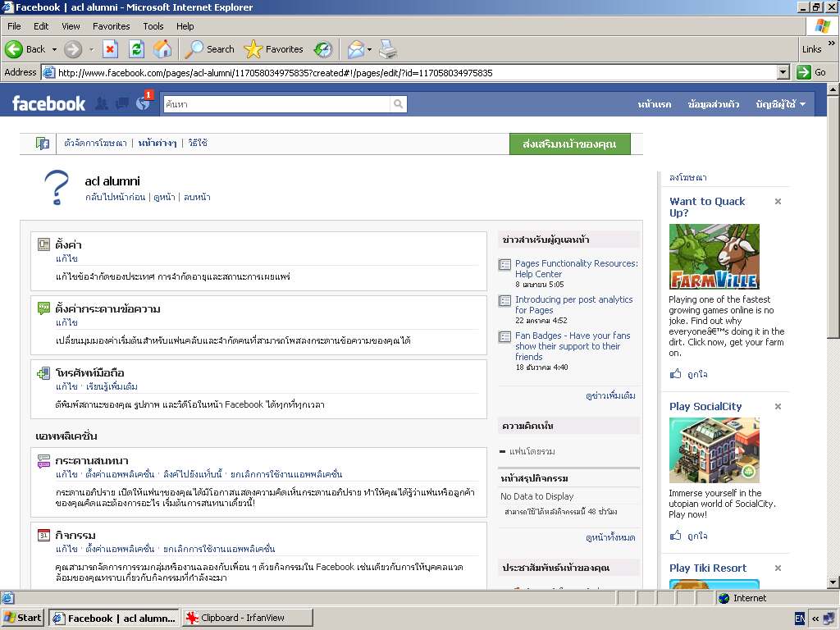Click the Facebook friend requests icon
Screen dimensions: 840x630
coord(102,103)
